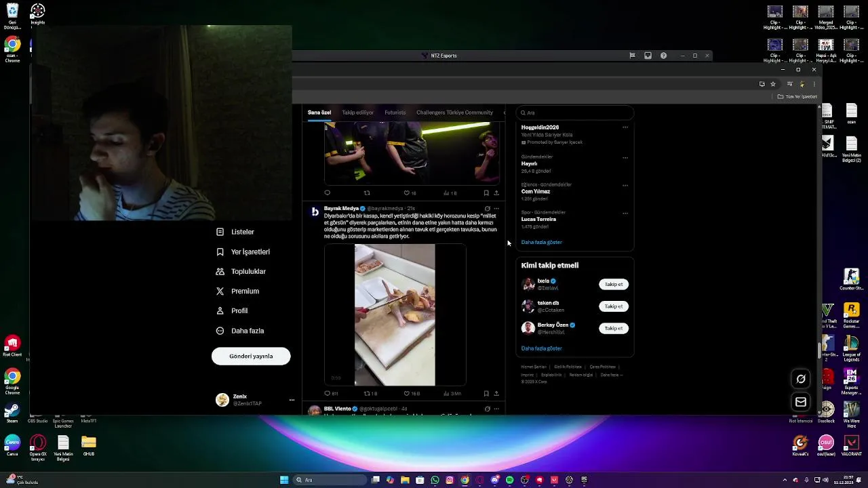Reply to the Bayrak Medya post
868x488 pixels.
[x=328, y=393]
